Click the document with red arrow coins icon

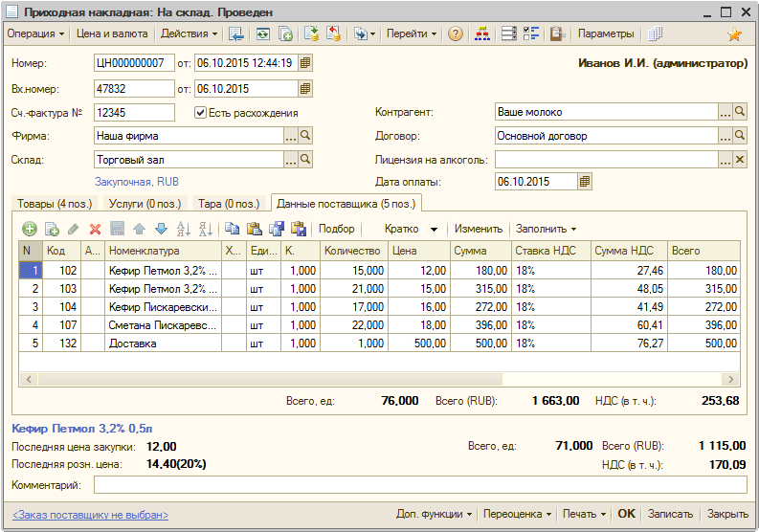[x=333, y=33]
